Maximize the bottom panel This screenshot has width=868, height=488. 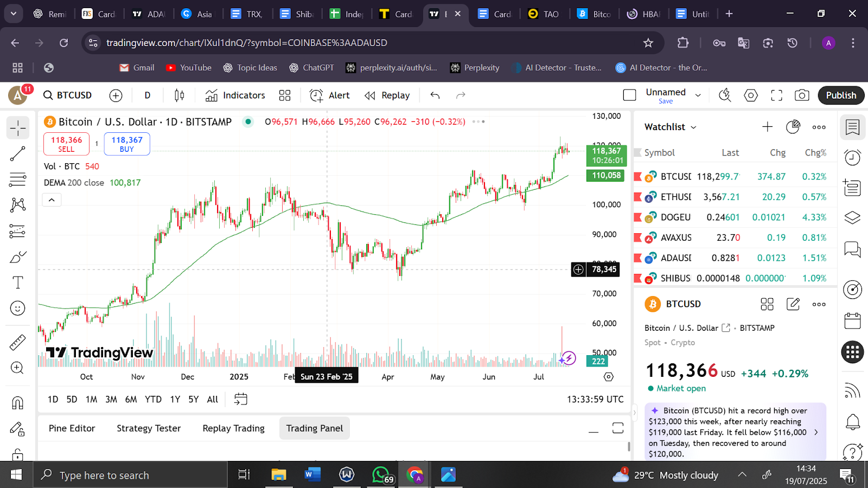[618, 428]
